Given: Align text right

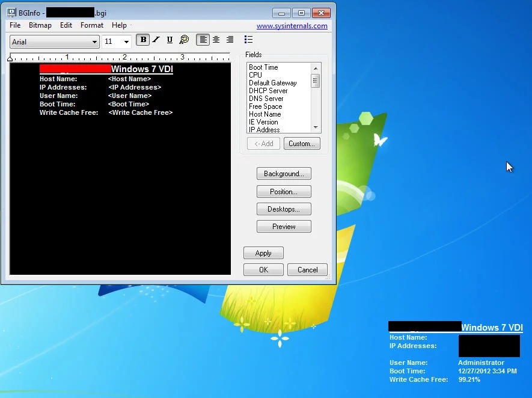Looking at the screenshot, I should point(230,40).
